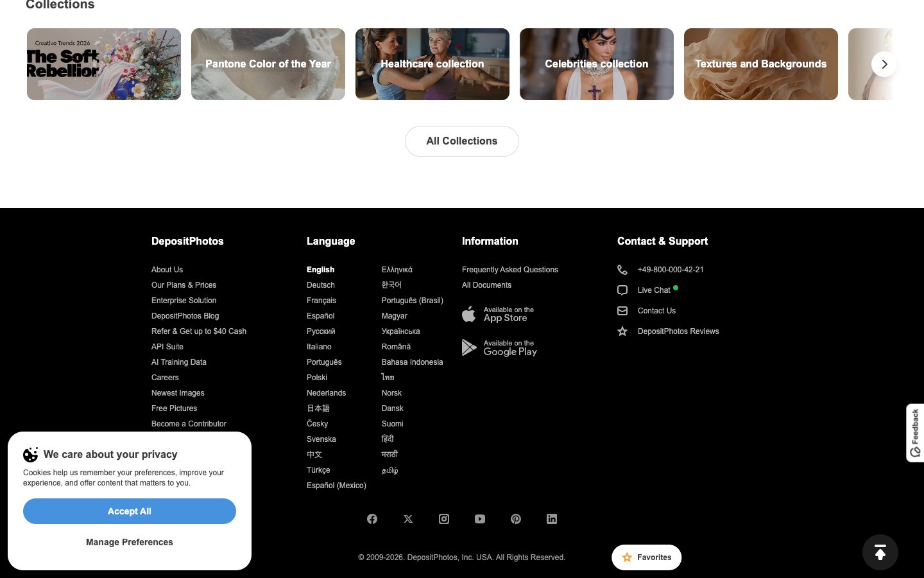Viewport: 924px width, 578px height.
Task: Open the vertical Feedback tab
Action: coord(915,433)
